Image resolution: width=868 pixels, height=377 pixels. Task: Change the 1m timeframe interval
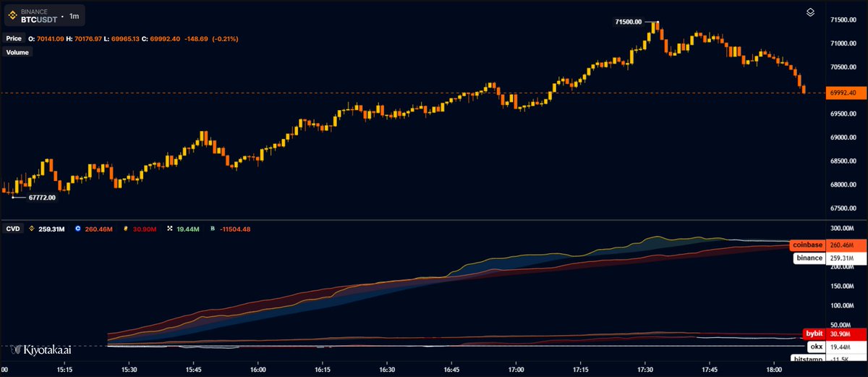point(75,15)
